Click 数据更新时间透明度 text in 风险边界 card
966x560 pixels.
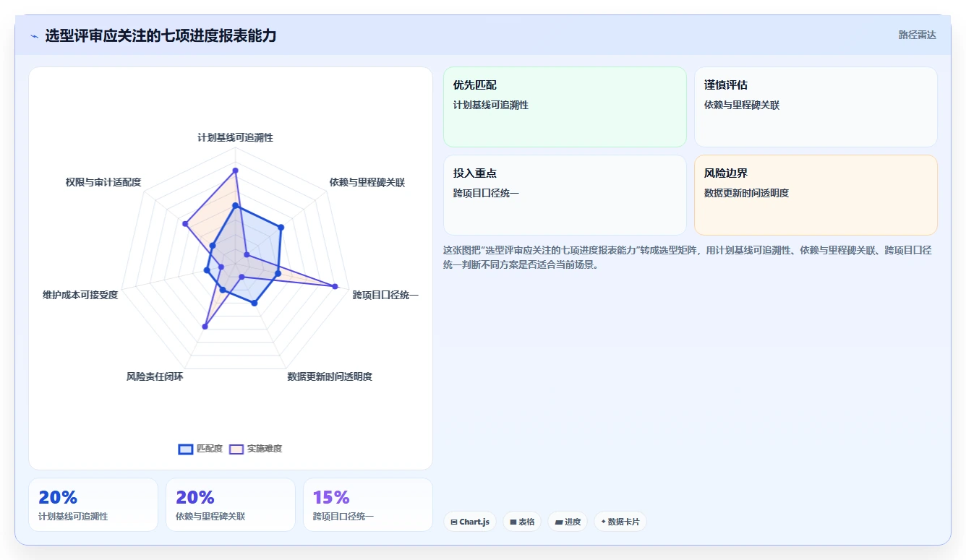click(x=746, y=193)
